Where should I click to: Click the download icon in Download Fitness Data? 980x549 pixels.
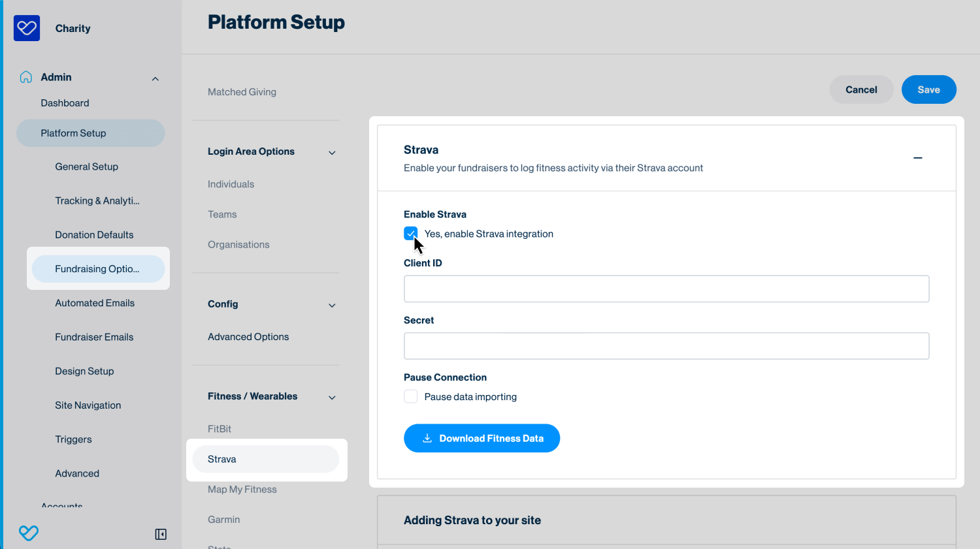pos(427,438)
